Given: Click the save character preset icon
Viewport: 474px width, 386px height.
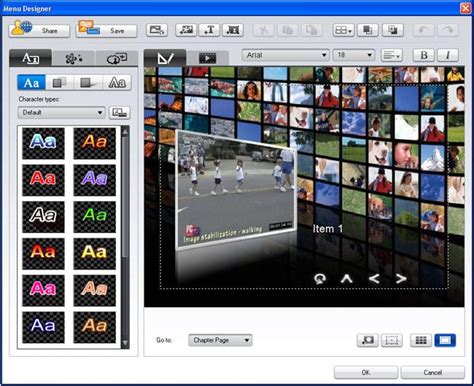Looking at the screenshot, I should pyautogui.click(x=119, y=113).
